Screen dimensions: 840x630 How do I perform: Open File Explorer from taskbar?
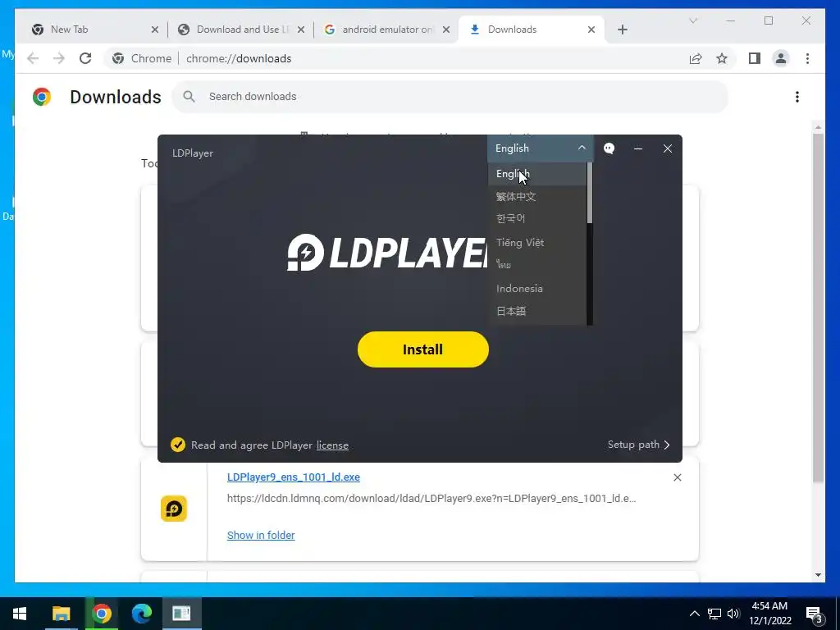(x=61, y=614)
